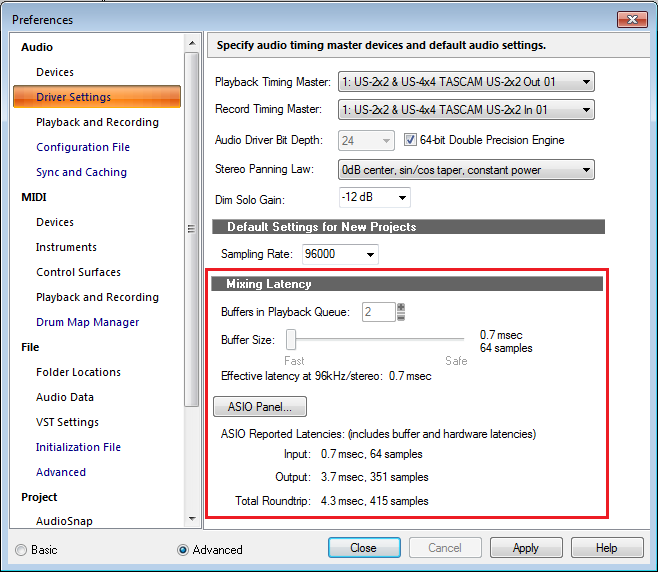Image resolution: width=658 pixels, height=572 pixels.
Task: Open Instruments under MIDI
Action: 66,247
